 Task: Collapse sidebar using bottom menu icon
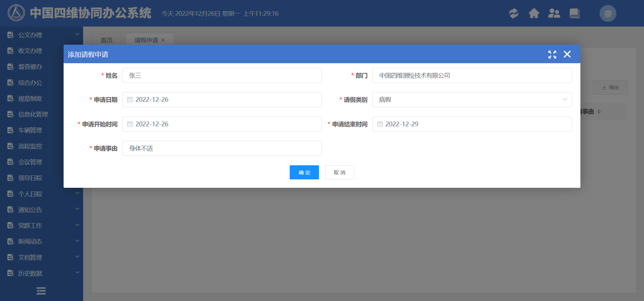pyautogui.click(x=41, y=291)
